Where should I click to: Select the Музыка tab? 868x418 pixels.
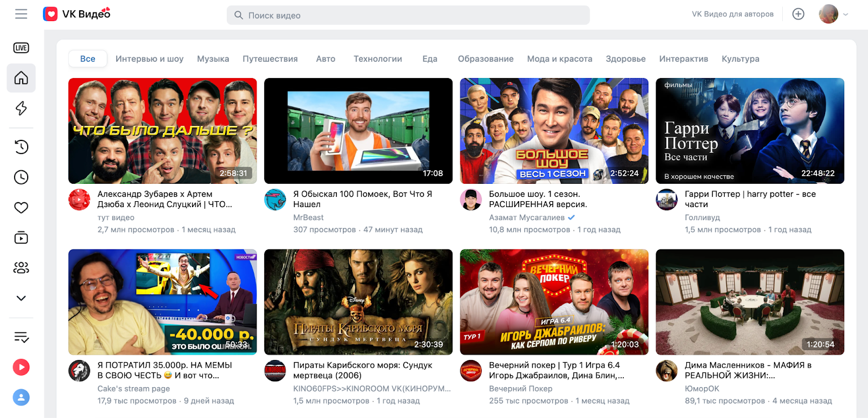pyautogui.click(x=213, y=59)
